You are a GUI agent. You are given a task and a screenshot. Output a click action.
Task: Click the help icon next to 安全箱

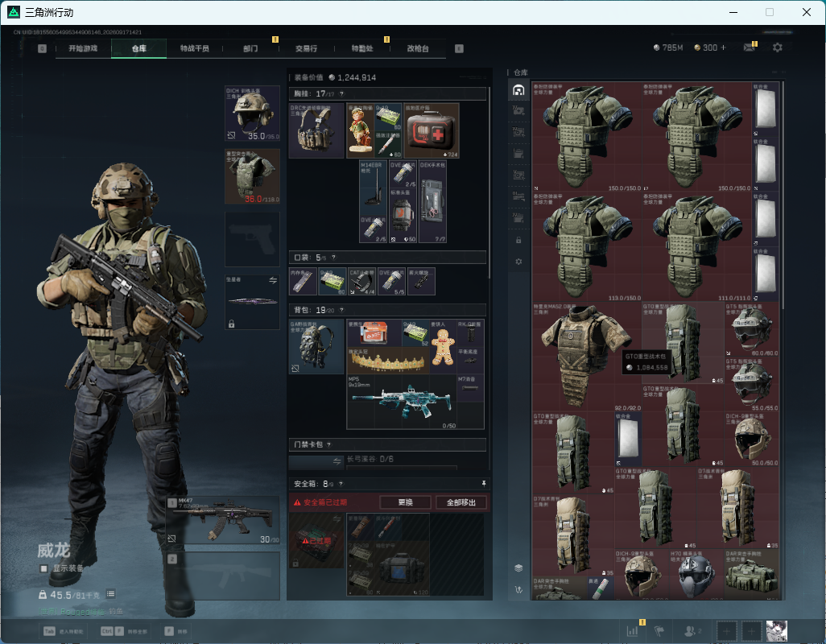341,483
